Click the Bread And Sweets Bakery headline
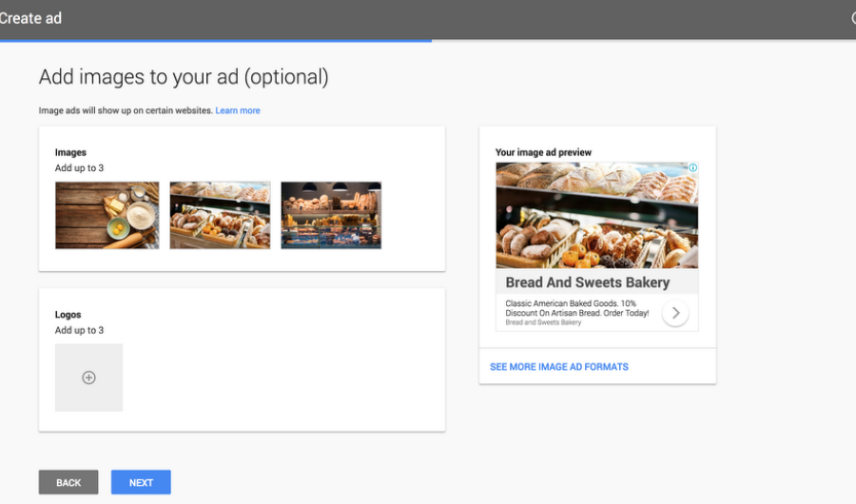Screen dimensions: 856x504 coord(588,282)
